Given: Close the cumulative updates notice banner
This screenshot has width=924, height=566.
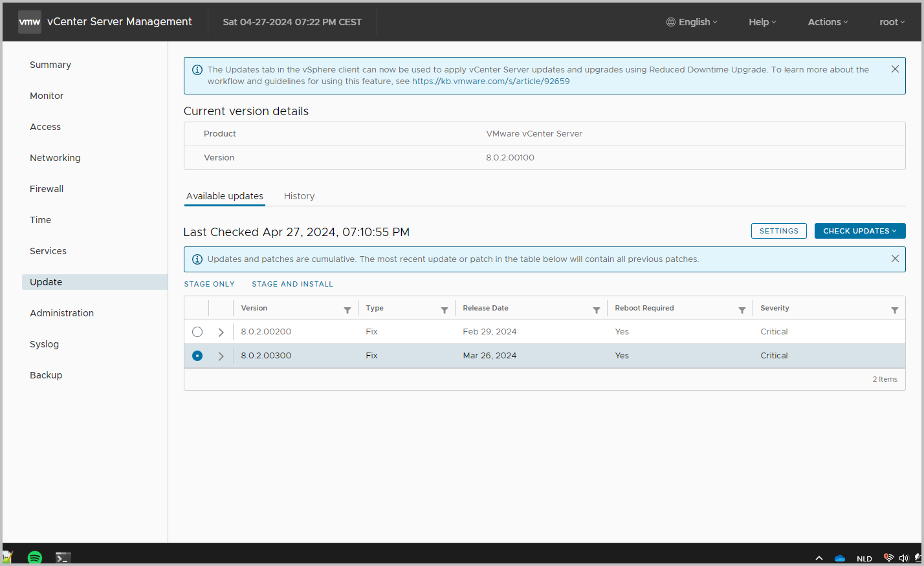Looking at the screenshot, I should pos(895,259).
